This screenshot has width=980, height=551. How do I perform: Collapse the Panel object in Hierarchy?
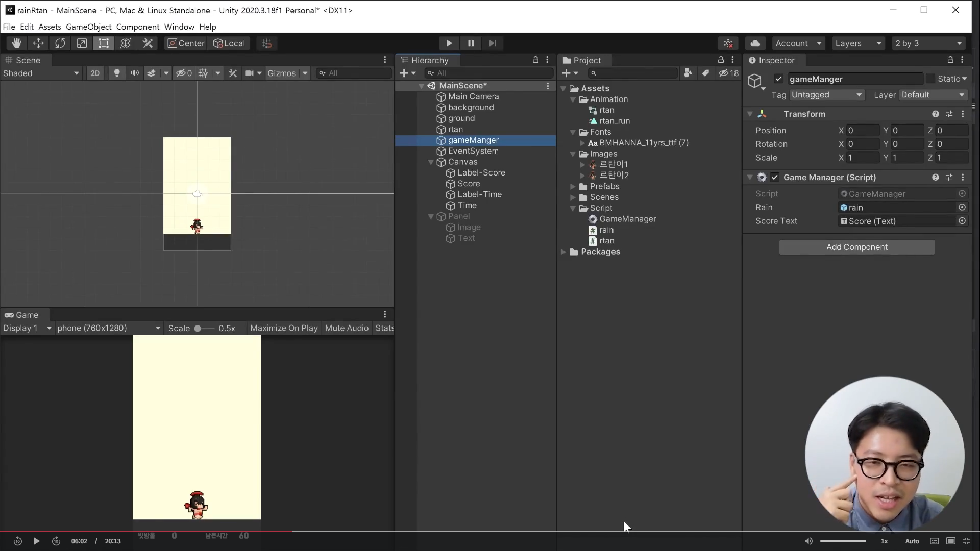(x=431, y=217)
